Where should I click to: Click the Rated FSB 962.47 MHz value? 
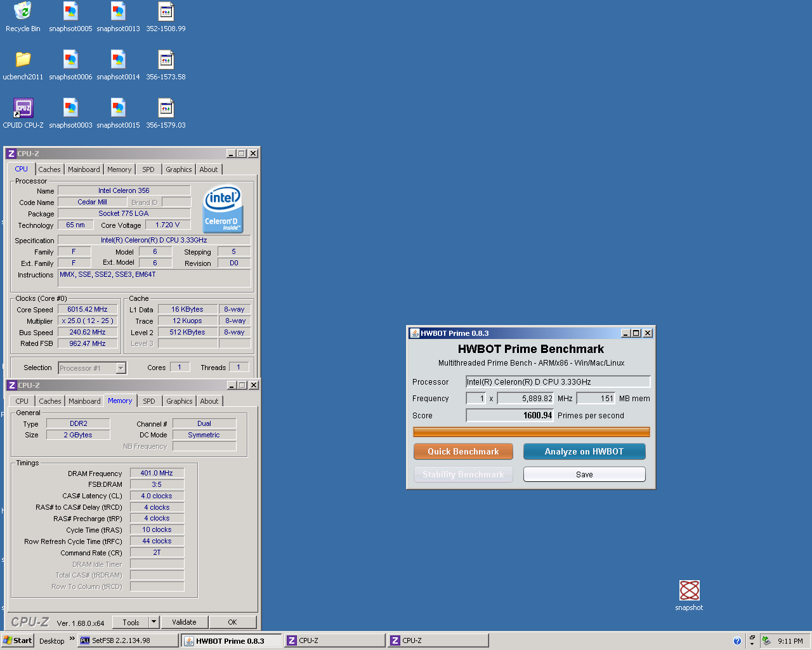[x=88, y=343]
